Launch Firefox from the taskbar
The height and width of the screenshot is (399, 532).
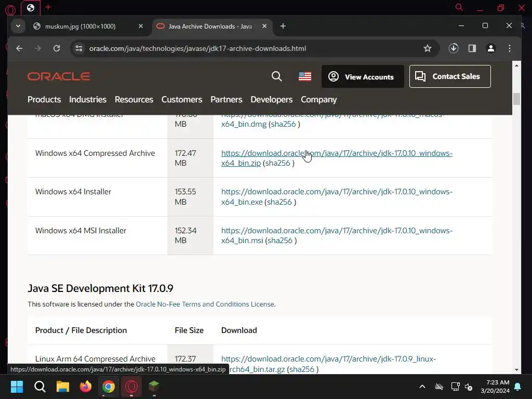[x=86, y=387]
